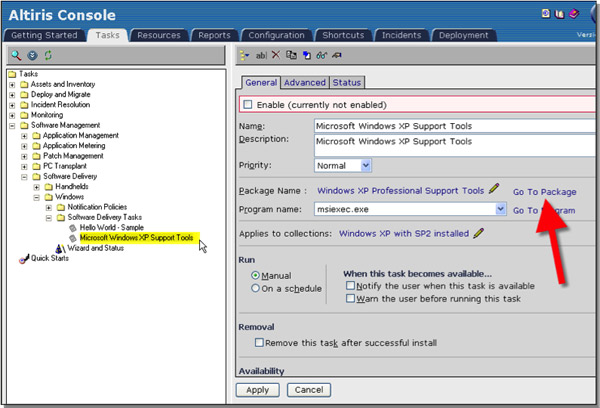
Task: Click the root Tasks folder icon
Action: tap(12, 74)
